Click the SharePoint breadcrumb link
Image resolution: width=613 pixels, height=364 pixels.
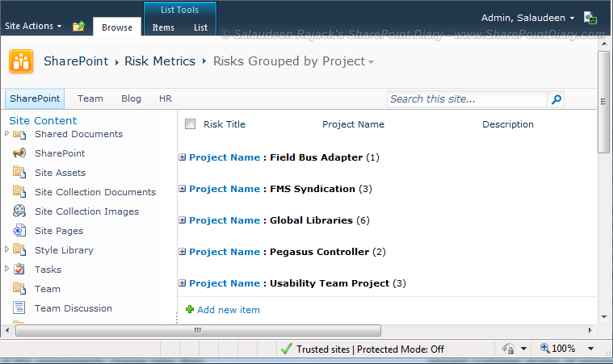pos(76,61)
